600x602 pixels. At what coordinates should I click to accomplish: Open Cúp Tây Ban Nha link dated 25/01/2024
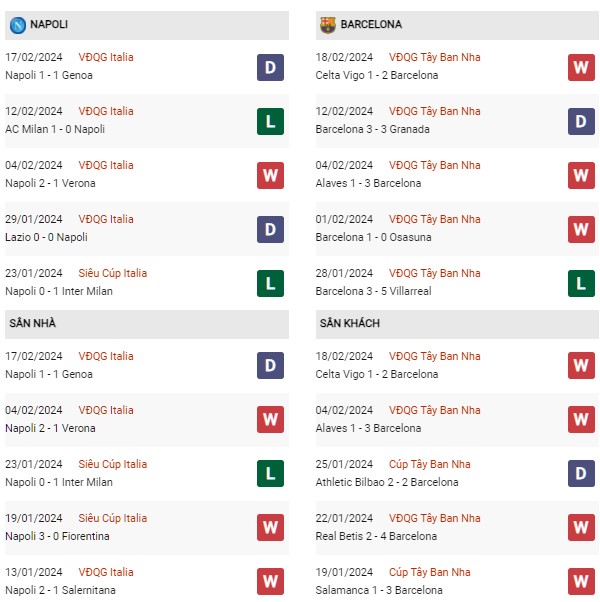[x=429, y=464]
